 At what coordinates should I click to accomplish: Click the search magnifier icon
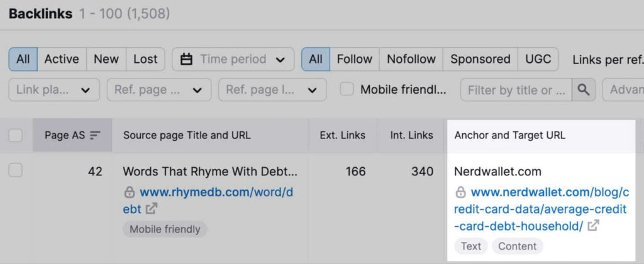(583, 90)
